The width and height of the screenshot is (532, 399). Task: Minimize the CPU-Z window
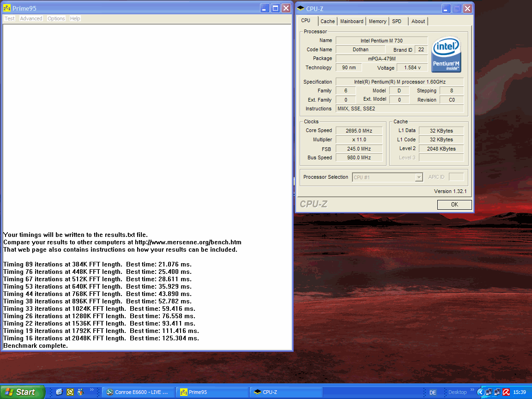pos(446,8)
